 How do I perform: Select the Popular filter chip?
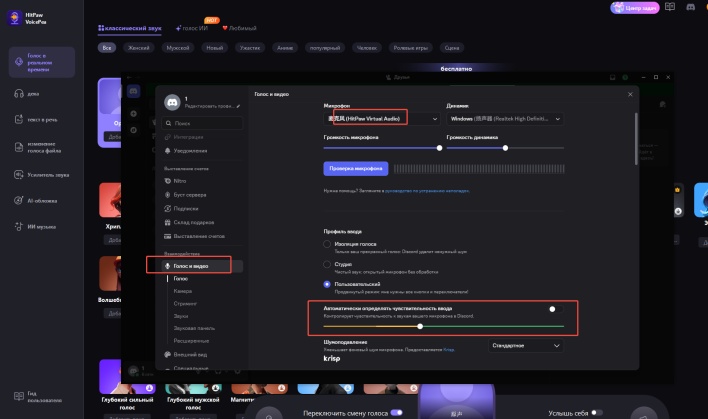(x=325, y=47)
